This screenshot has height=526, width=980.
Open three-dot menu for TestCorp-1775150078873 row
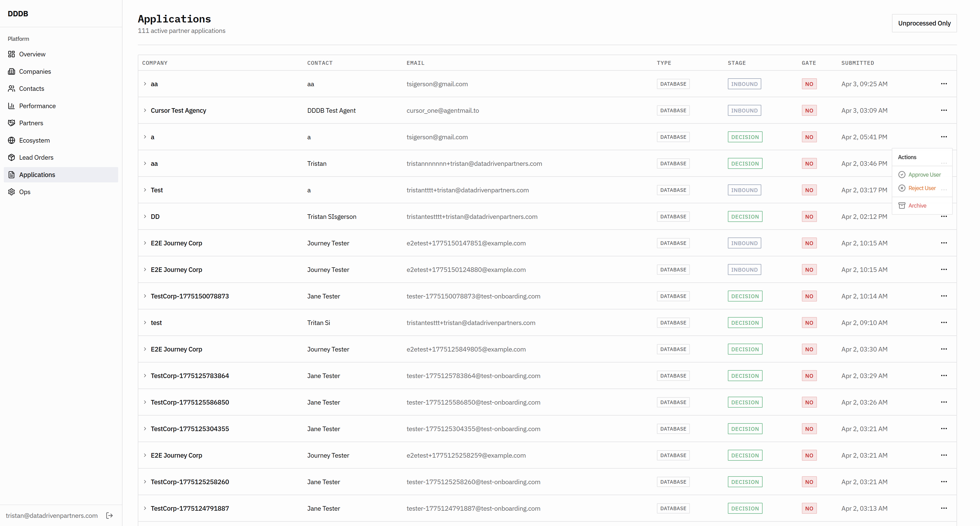944,296
